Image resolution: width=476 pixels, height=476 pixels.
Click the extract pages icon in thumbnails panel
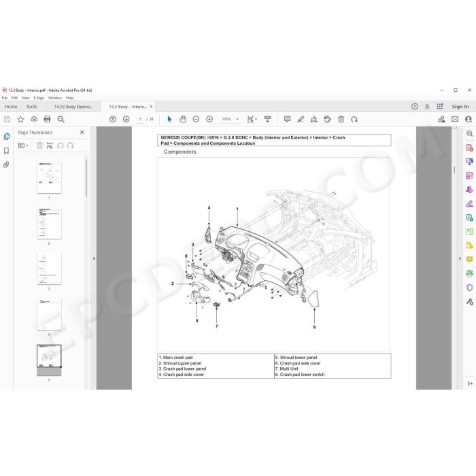point(50,146)
